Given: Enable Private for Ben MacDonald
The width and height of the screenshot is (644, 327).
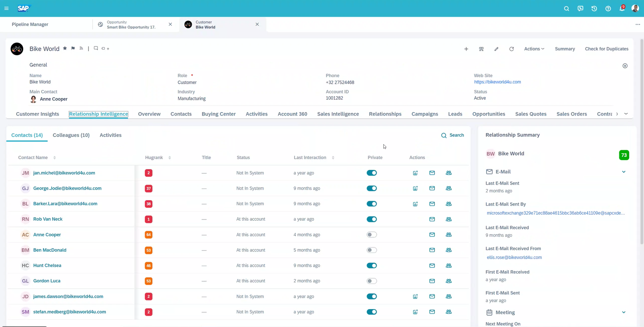Looking at the screenshot, I should [372, 250].
